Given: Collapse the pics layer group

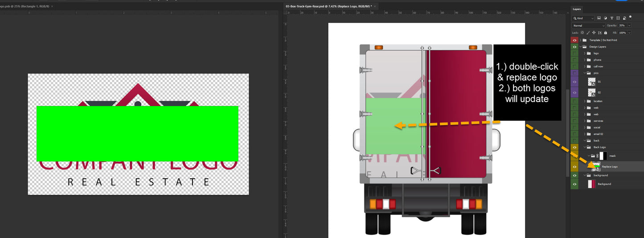Looking at the screenshot, I should [x=584, y=73].
